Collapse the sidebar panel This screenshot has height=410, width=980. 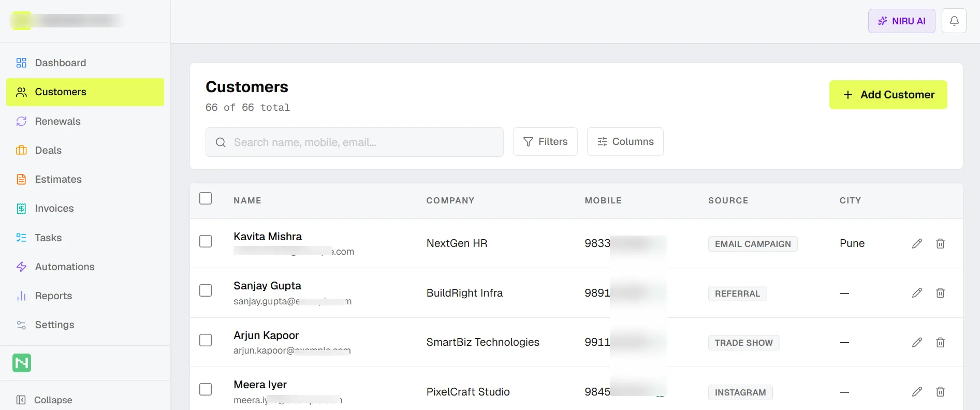click(x=44, y=400)
